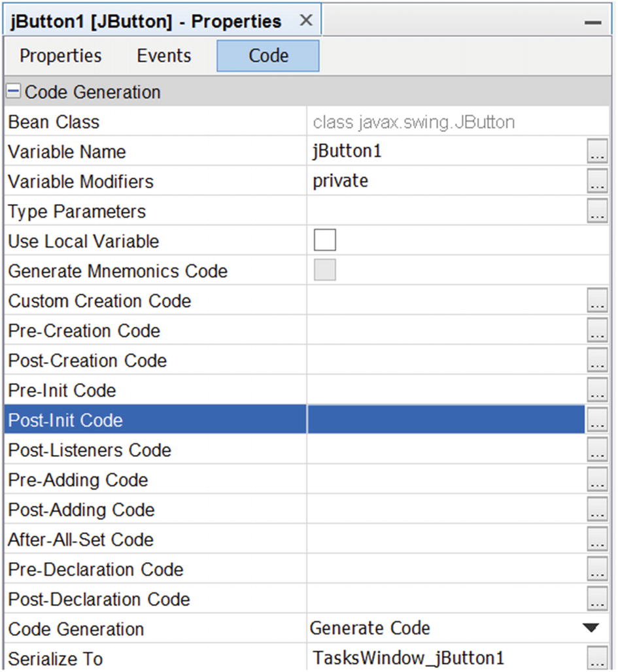This screenshot has height=672, width=618.
Task: Select the Code tab
Action: (x=268, y=56)
